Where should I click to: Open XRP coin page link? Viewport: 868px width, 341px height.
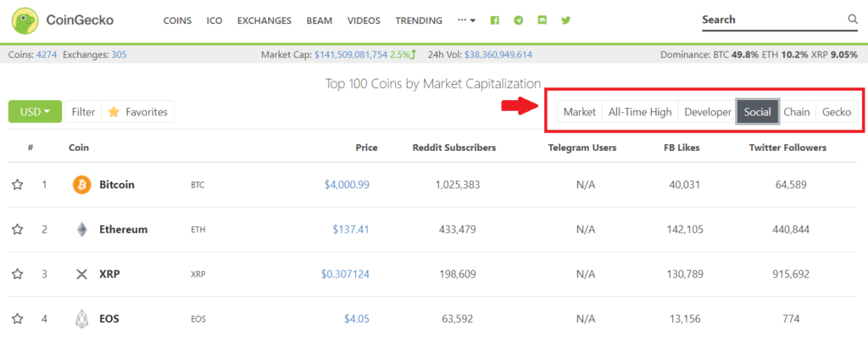109,274
